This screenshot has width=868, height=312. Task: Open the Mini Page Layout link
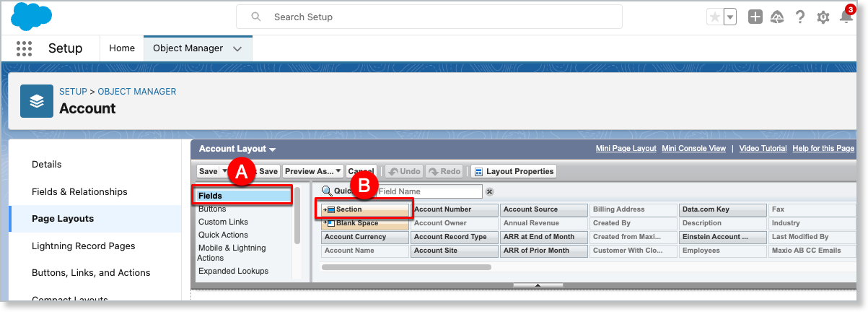[626, 149]
